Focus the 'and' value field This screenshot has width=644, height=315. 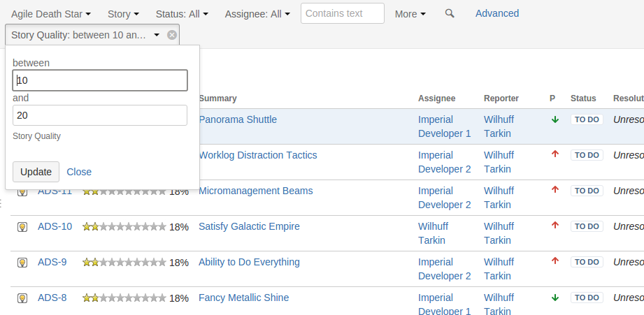pyautogui.click(x=100, y=115)
